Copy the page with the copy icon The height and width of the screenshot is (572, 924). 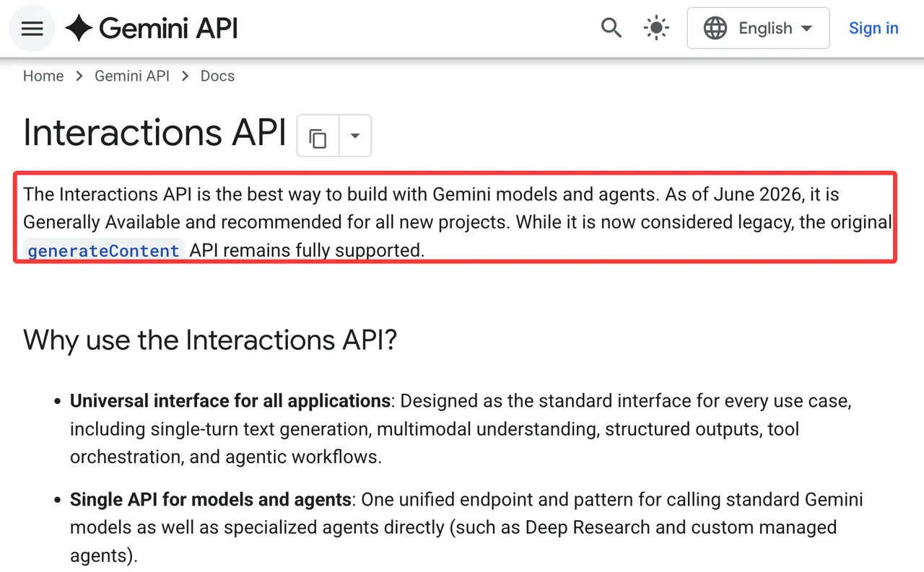point(318,136)
